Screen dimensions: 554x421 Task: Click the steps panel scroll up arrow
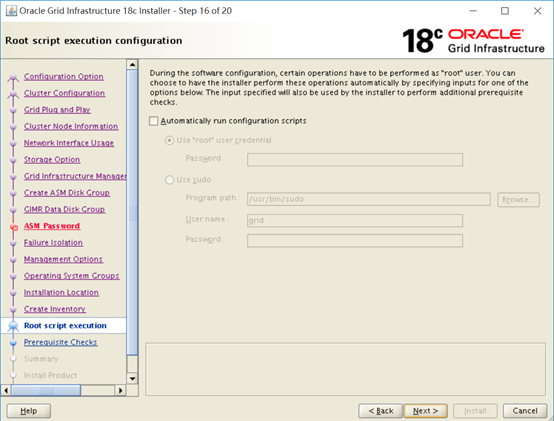pos(132,64)
